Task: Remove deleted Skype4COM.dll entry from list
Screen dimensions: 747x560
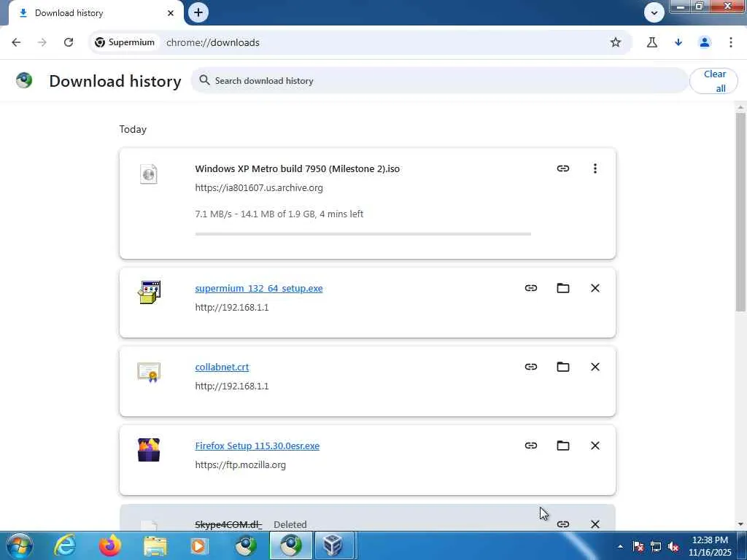Action: pos(595,524)
